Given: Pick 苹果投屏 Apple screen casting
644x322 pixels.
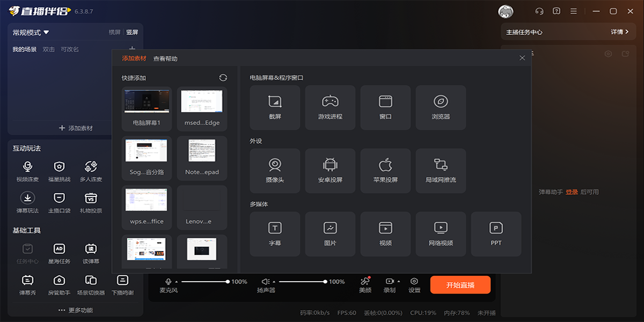Looking at the screenshot, I should (x=385, y=171).
